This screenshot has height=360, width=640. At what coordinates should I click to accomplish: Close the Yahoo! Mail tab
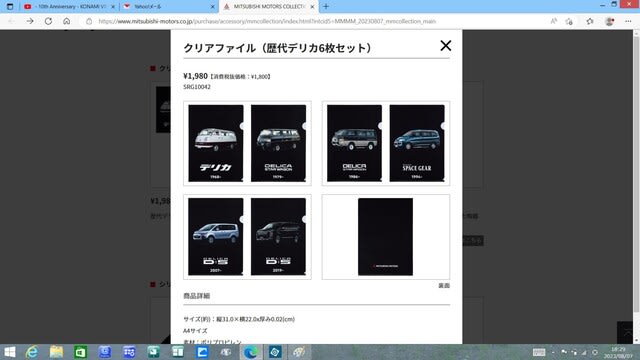tap(213, 7)
